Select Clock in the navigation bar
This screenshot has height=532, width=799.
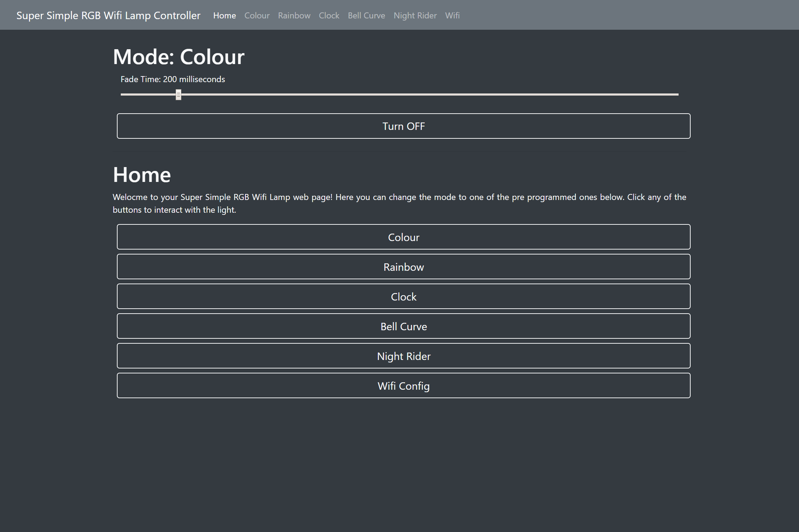329,16
